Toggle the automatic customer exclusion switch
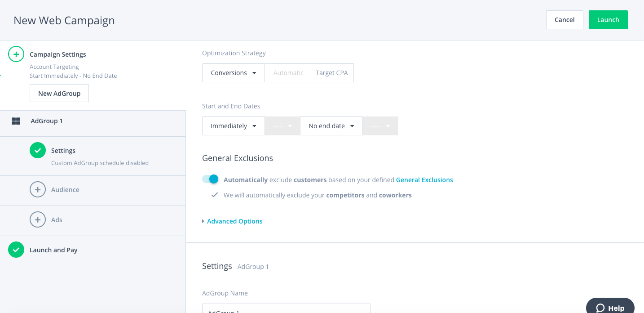 point(210,179)
